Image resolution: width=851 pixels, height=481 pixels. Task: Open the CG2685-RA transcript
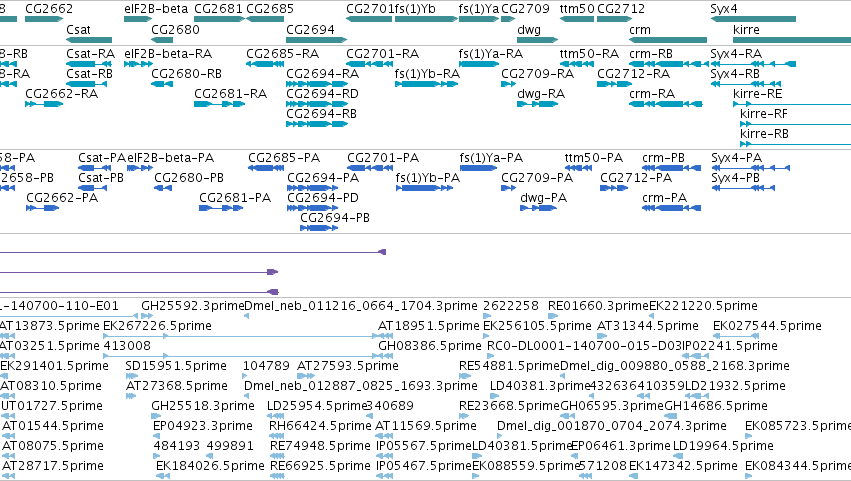(265, 64)
